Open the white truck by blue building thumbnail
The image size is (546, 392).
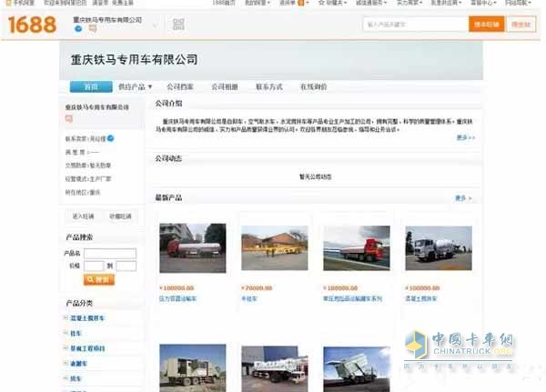[x=275, y=369]
